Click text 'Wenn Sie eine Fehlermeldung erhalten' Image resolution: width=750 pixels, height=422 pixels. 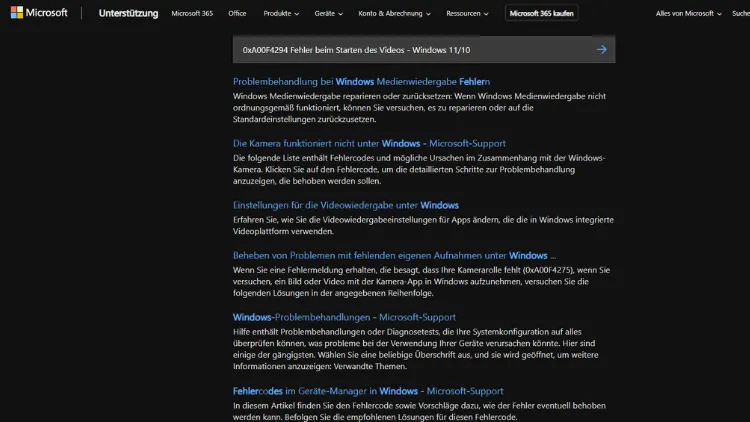305,270
